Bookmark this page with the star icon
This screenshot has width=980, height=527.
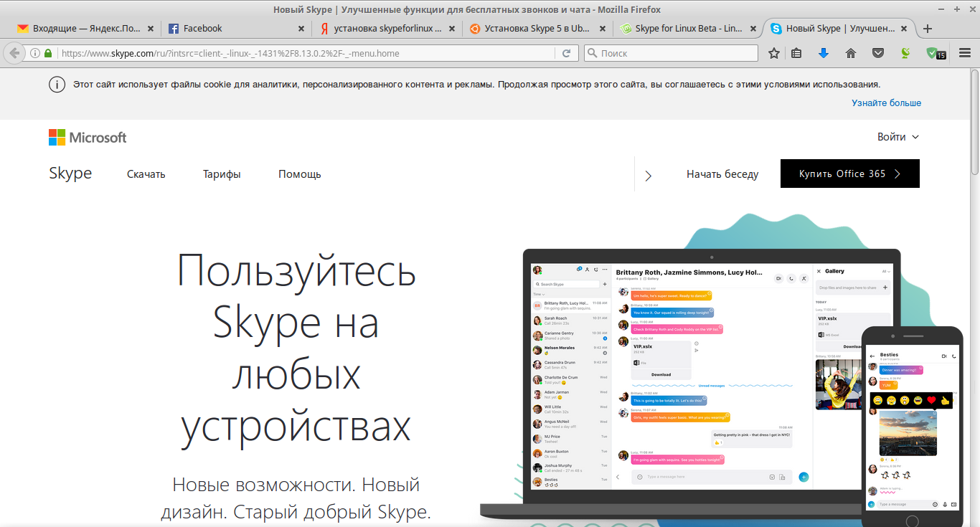[773, 53]
